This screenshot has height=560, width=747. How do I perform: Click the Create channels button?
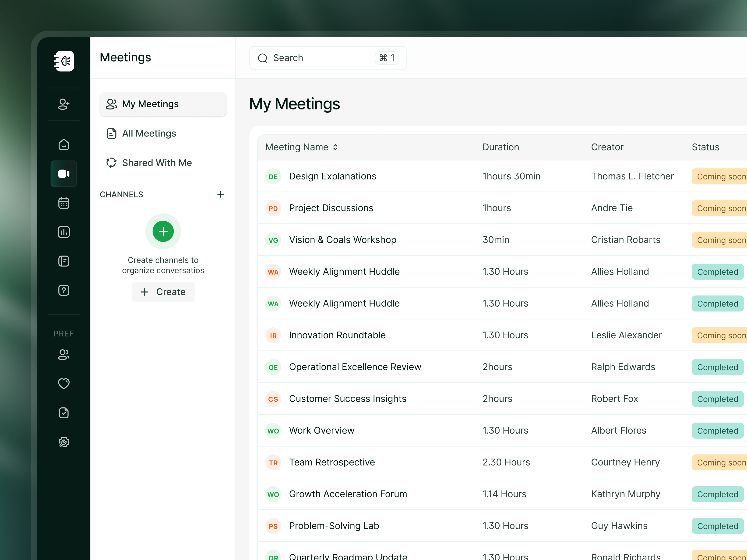[163, 292]
